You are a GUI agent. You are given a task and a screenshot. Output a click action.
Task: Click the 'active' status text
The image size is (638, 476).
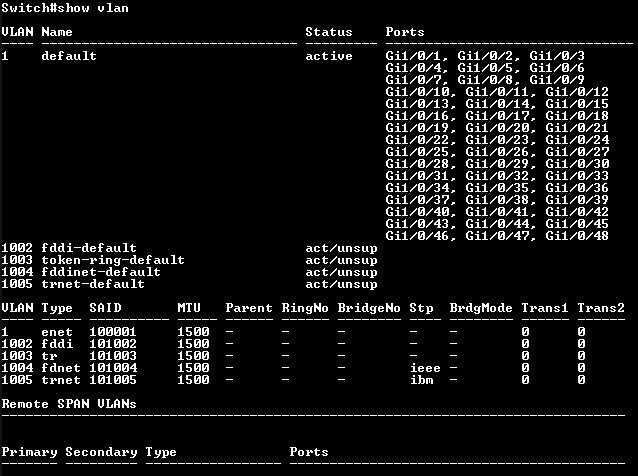tap(329, 56)
